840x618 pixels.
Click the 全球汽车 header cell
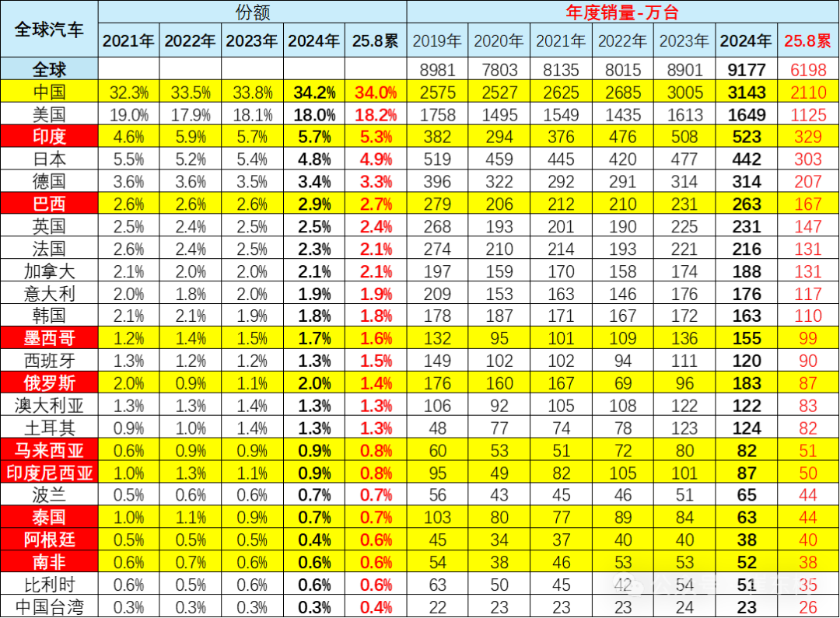49,29
